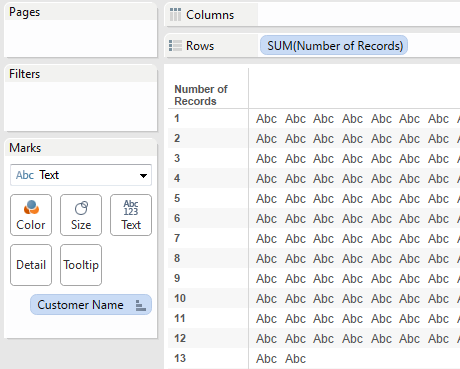Open the mark type dropdown showing Text
Image resolution: width=460 pixels, height=369 pixels.
pyautogui.click(x=81, y=175)
